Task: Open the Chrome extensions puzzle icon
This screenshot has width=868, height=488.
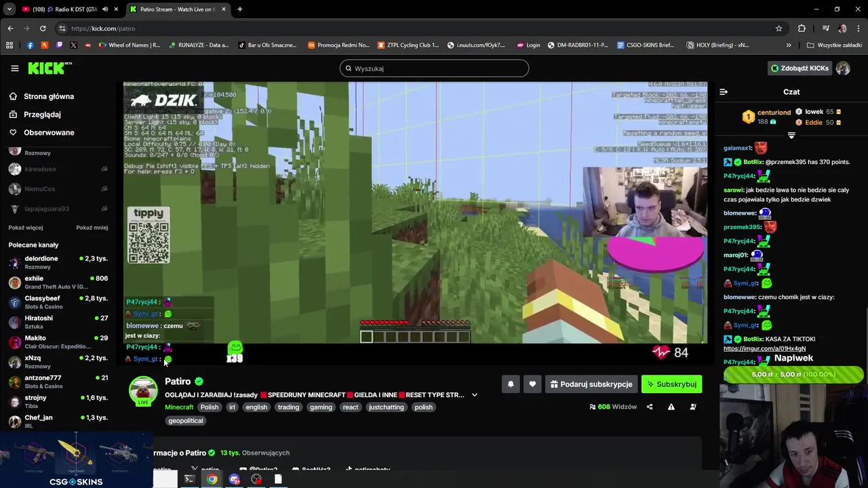Action: tap(802, 28)
